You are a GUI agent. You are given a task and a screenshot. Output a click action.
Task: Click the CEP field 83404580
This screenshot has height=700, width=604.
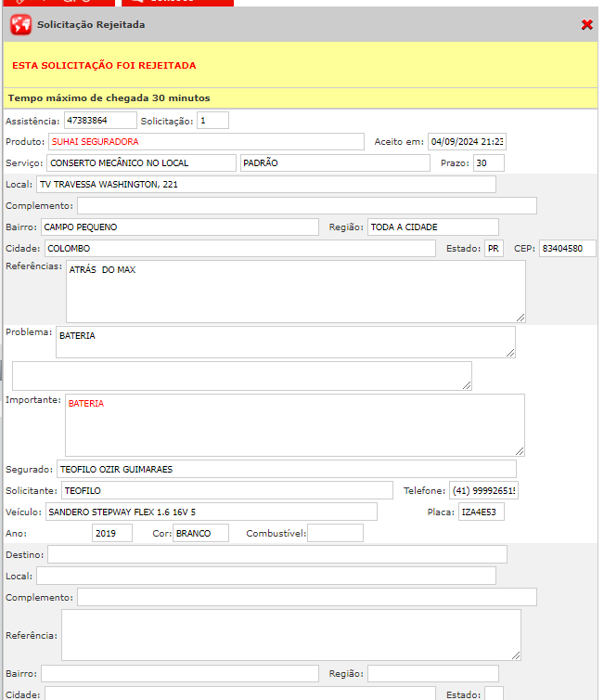568,248
